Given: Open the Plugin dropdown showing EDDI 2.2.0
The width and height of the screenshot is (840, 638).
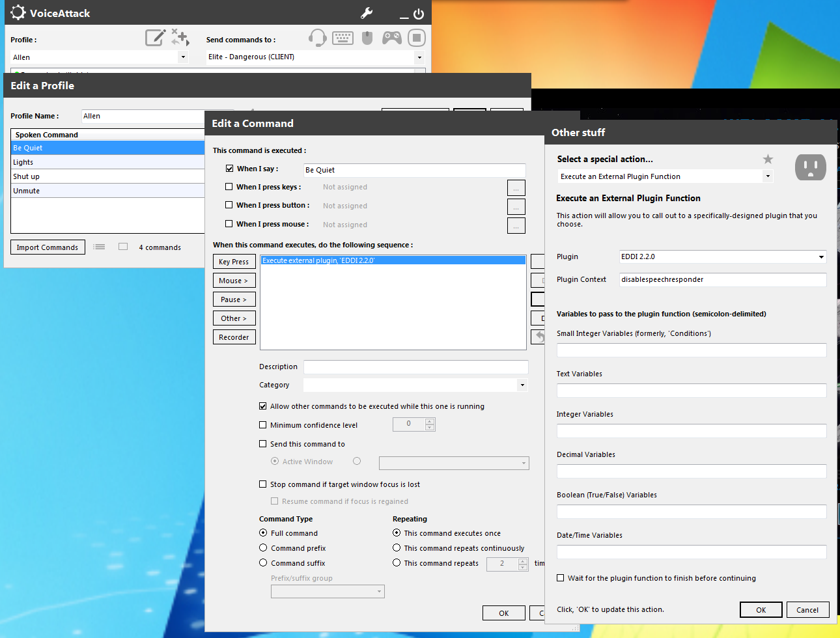Looking at the screenshot, I should 723,257.
